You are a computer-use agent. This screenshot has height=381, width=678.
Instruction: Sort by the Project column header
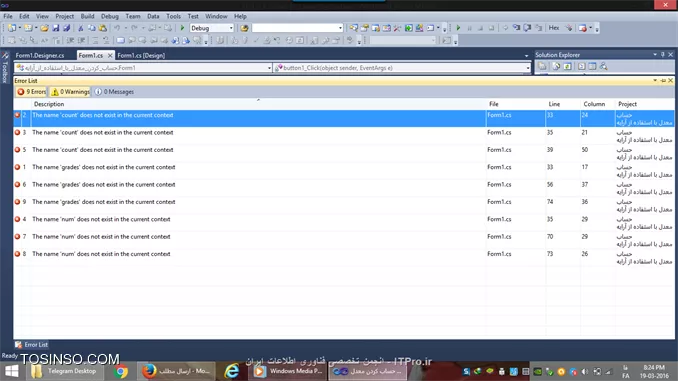pyautogui.click(x=645, y=104)
